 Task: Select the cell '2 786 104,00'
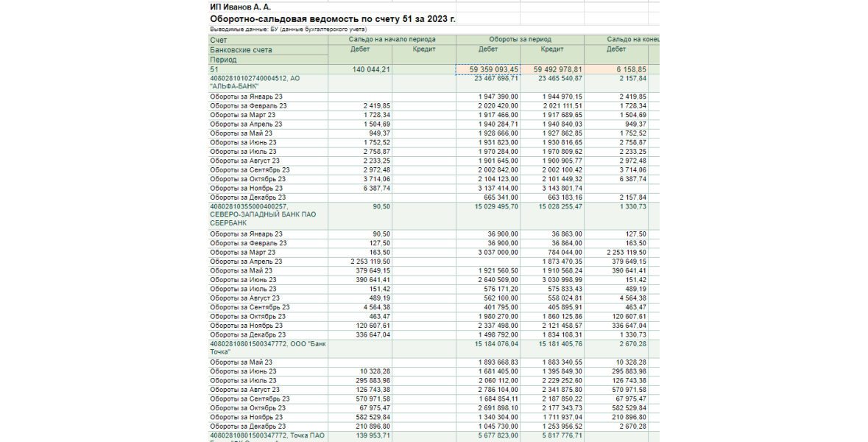coord(487,390)
